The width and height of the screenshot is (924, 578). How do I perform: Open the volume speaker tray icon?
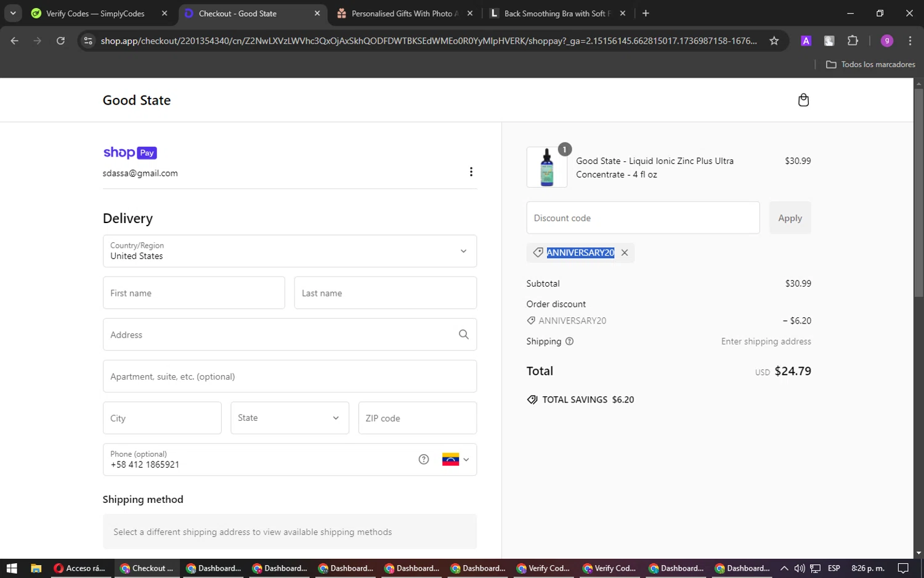coord(800,568)
